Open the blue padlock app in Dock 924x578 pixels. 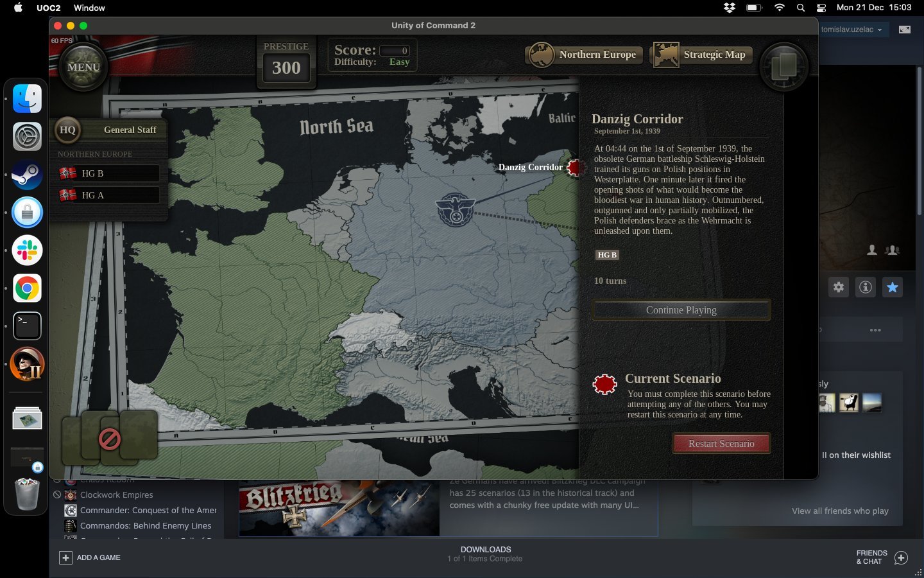click(27, 213)
